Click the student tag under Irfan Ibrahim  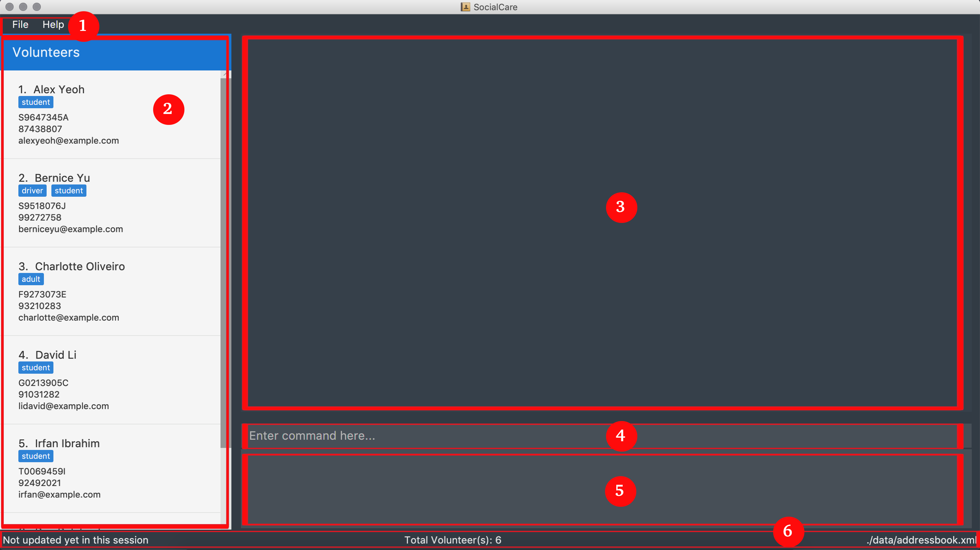click(36, 456)
